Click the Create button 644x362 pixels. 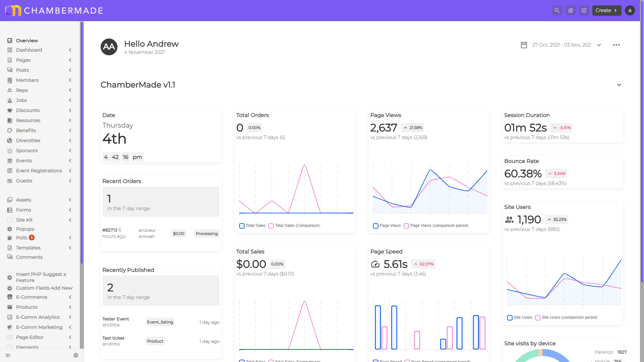606,10
